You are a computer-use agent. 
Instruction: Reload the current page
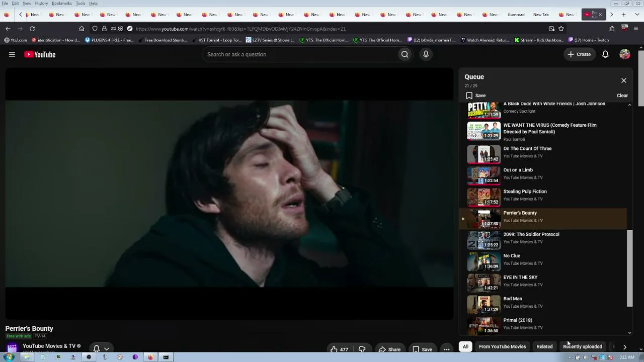pyautogui.click(x=32, y=29)
